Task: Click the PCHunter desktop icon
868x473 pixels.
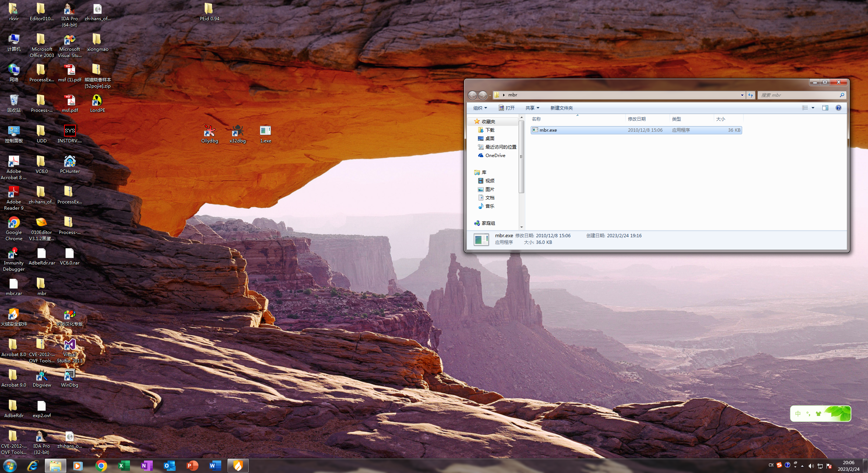Action: (x=70, y=162)
